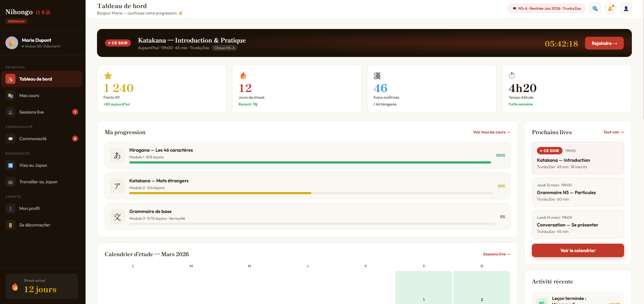
Task: Click the Sessions live sidebar icon
Action: (x=10, y=112)
